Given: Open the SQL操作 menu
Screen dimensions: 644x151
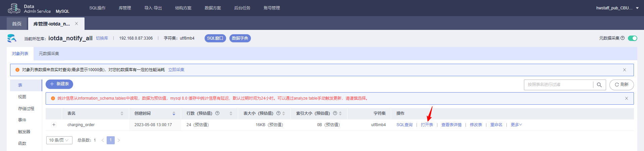Looking at the screenshot, I should click(97, 8).
